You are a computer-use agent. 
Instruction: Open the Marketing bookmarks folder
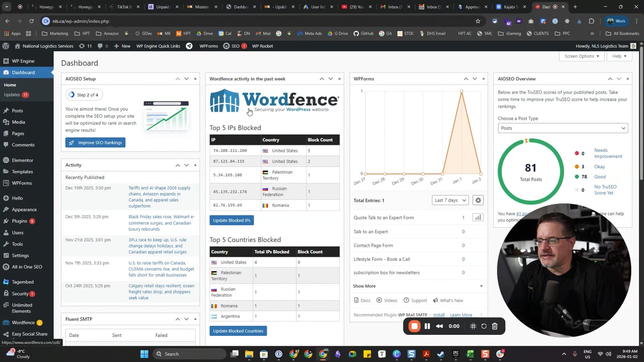click(x=55, y=33)
